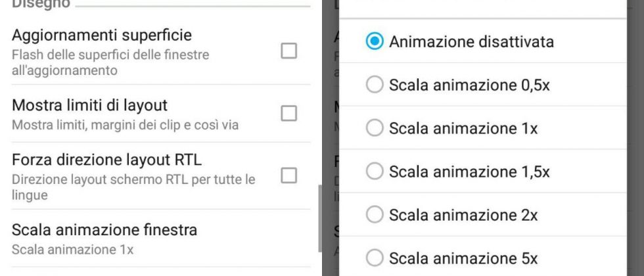Select Scala animazione 2x
644x276 pixels.
375,215
